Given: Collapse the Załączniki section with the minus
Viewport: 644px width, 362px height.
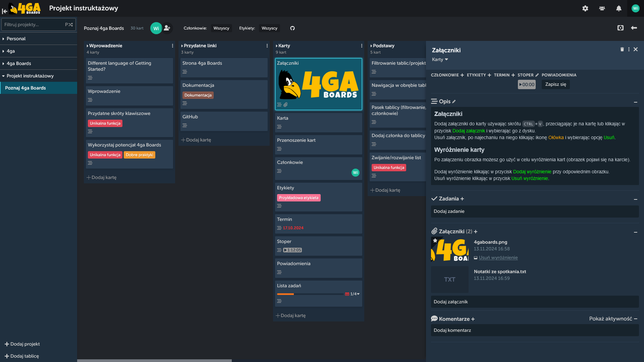Looking at the screenshot, I should [636, 232].
